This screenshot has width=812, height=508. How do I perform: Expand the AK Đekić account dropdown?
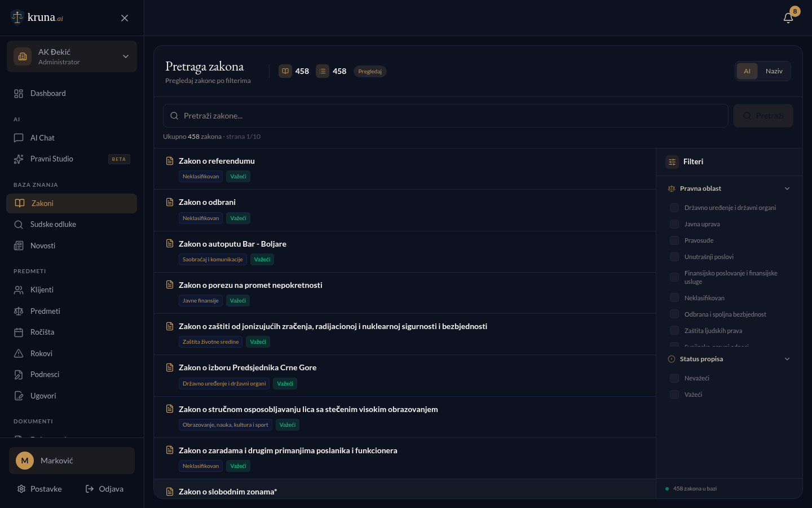tap(126, 56)
